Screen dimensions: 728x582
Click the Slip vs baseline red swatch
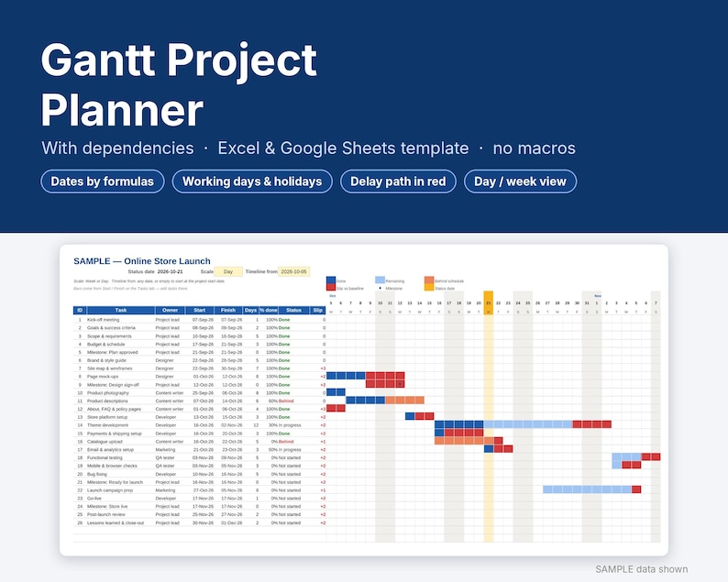point(331,287)
